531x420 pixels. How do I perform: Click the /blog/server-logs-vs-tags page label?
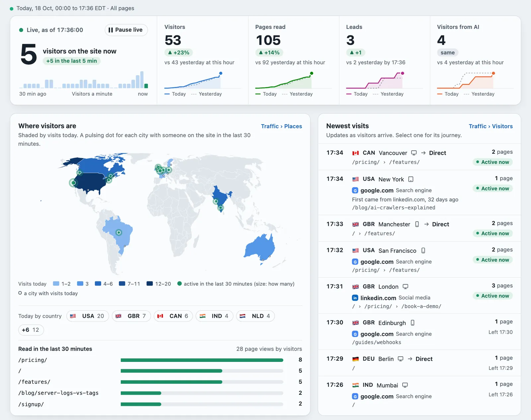tap(58, 393)
